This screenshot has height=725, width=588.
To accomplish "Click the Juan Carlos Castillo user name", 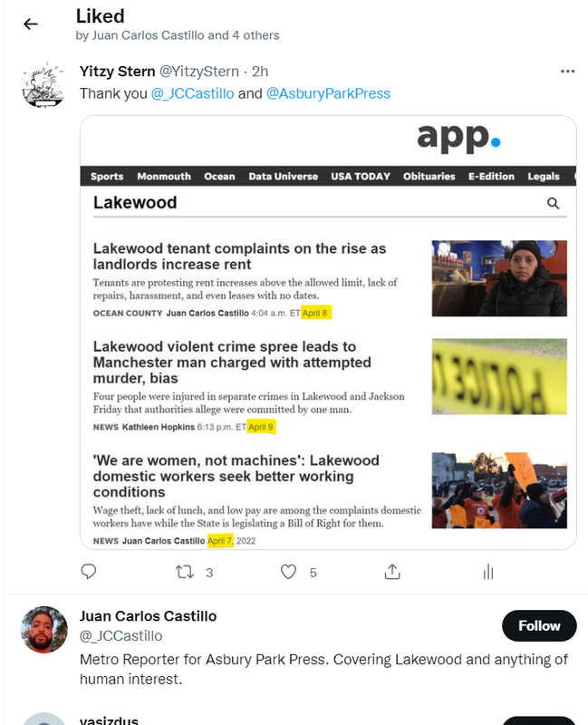I will pyautogui.click(x=148, y=616).
